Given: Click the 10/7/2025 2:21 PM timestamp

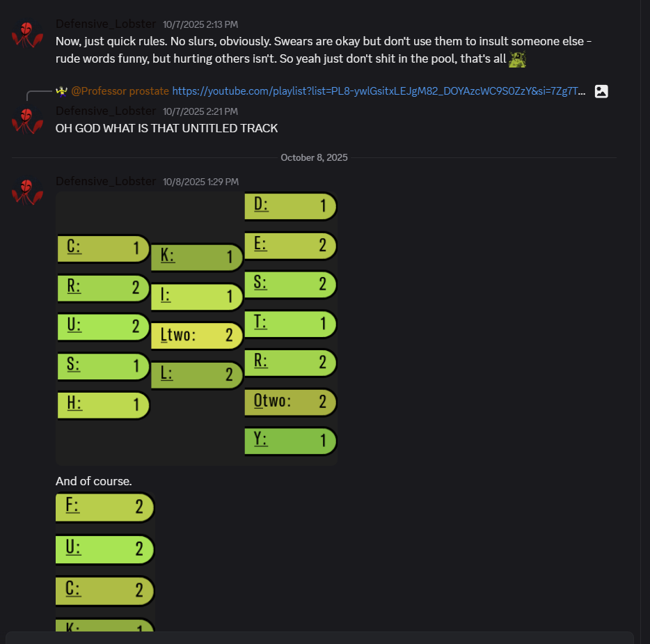Looking at the screenshot, I should pos(200,111).
